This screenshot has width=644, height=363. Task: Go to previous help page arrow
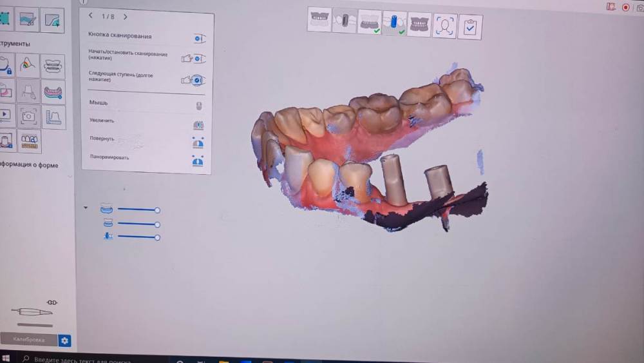point(91,16)
